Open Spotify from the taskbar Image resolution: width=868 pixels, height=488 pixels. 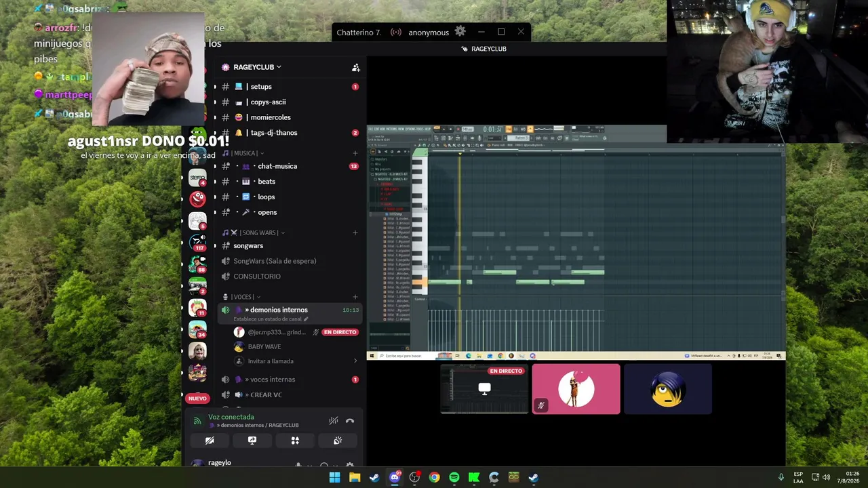tap(454, 477)
